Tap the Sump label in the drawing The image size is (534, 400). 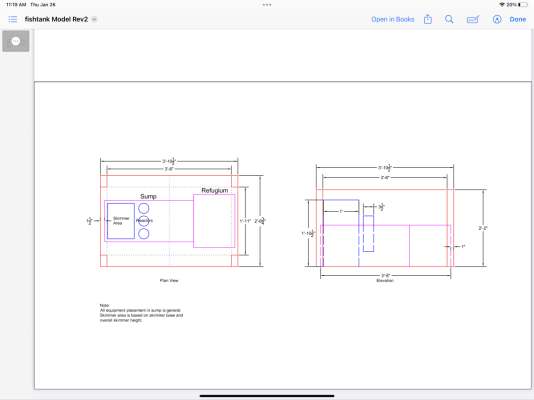tap(148, 196)
